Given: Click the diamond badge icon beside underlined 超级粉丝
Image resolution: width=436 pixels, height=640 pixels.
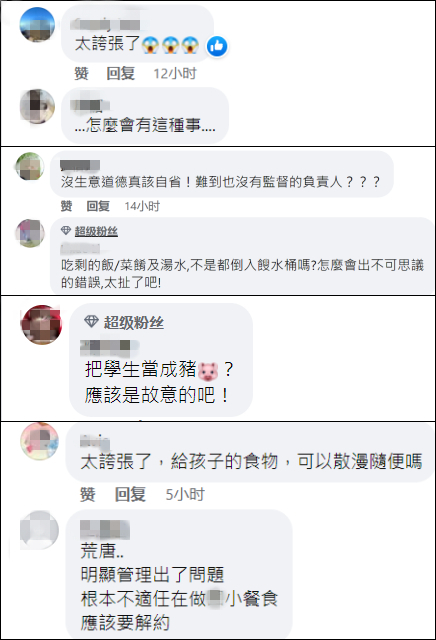Looking at the screenshot, I should pos(66,231).
